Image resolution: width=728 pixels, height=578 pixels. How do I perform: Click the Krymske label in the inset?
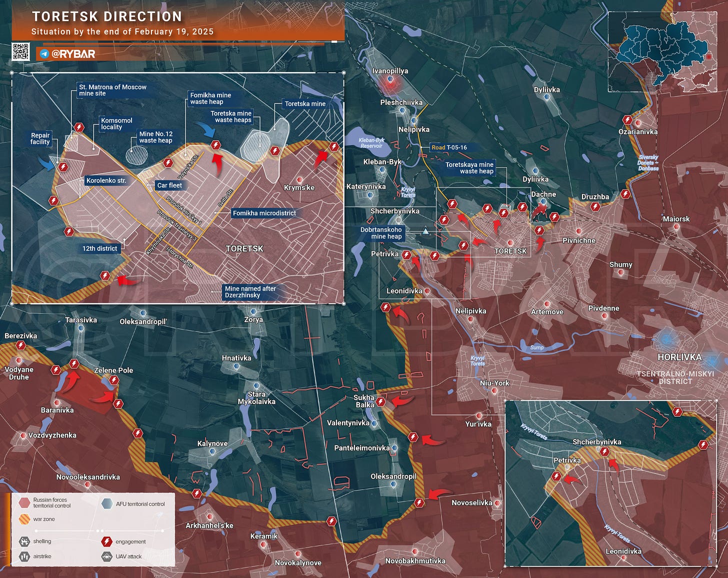coord(299,187)
